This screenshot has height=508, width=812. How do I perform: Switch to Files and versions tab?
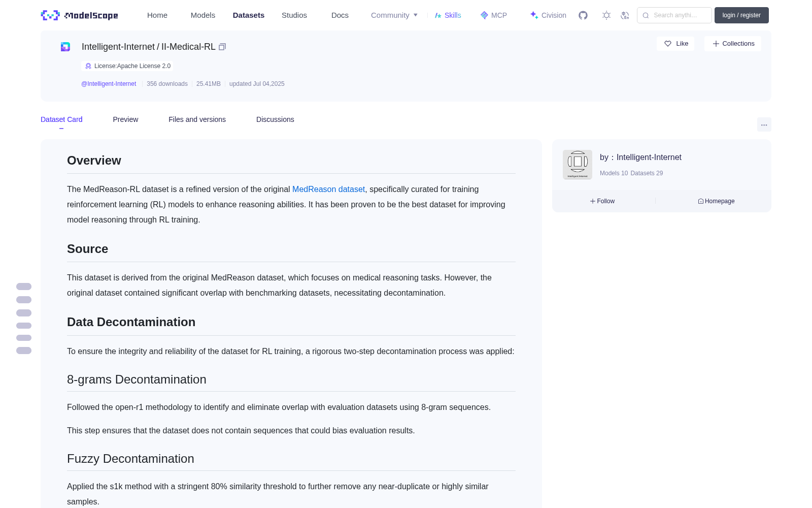(197, 119)
